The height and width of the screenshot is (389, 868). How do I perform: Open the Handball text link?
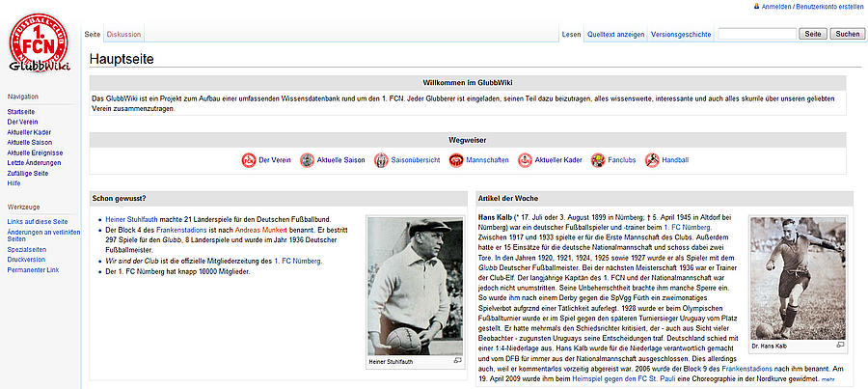point(675,160)
